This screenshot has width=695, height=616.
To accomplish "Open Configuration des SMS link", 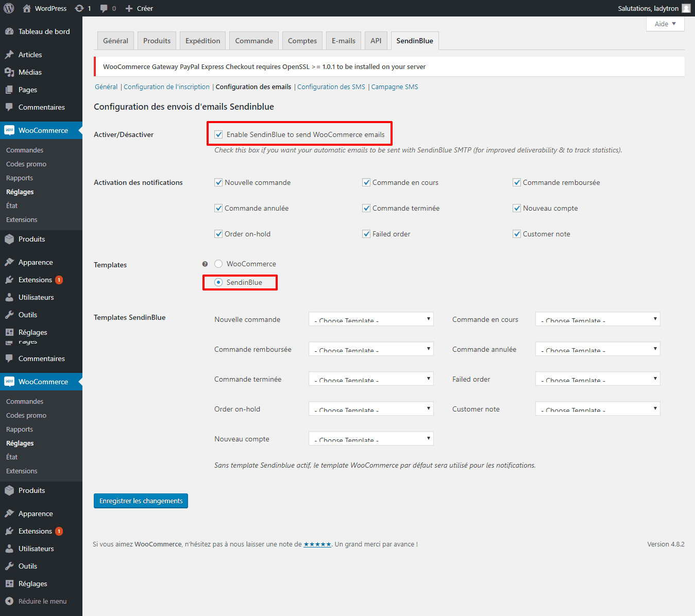I will 331,87.
